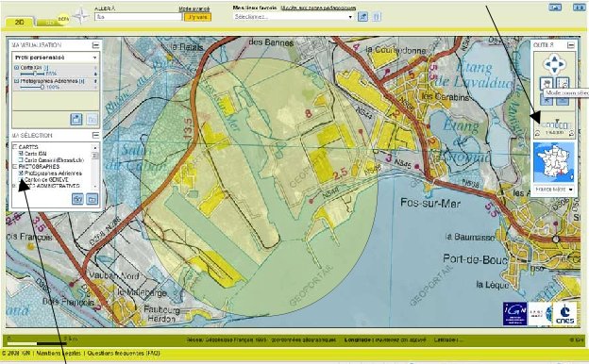Click the compass rose icon
This screenshot has height=364, width=589.
click(x=80, y=16)
